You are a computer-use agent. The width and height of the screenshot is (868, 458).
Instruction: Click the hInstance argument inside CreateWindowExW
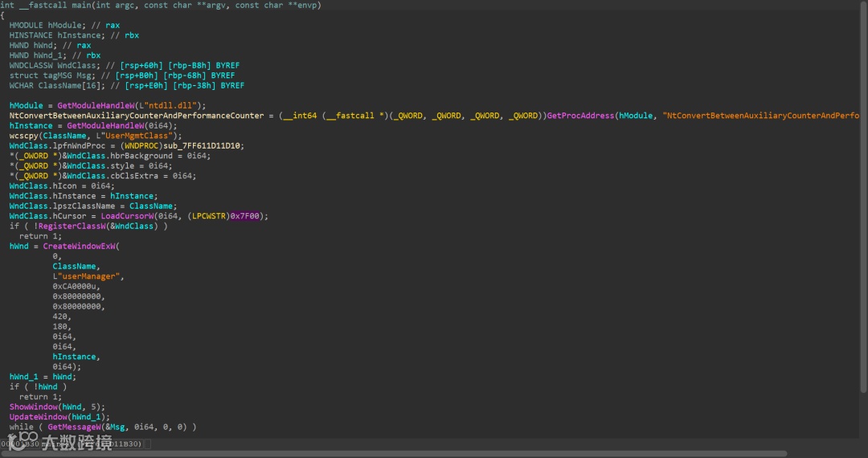74,357
